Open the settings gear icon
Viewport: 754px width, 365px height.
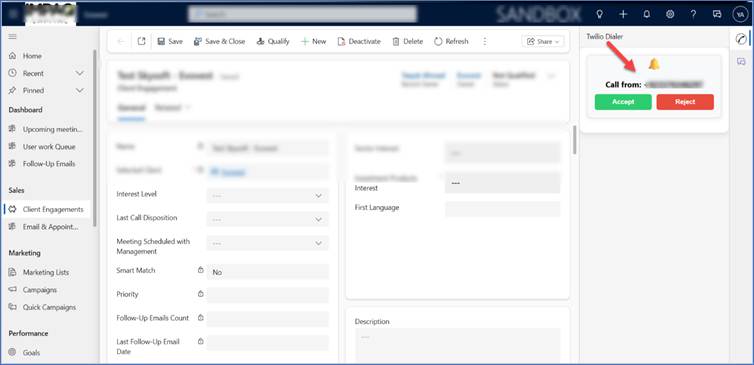(670, 14)
